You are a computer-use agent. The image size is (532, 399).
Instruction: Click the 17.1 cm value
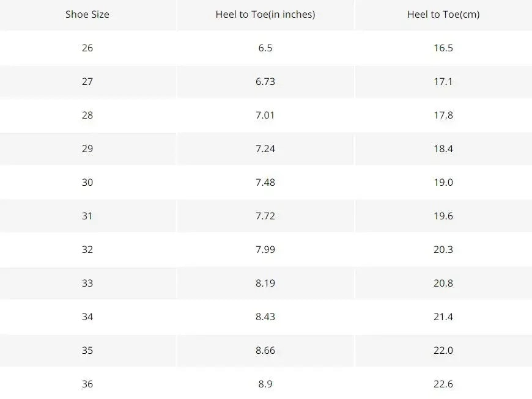tap(443, 81)
